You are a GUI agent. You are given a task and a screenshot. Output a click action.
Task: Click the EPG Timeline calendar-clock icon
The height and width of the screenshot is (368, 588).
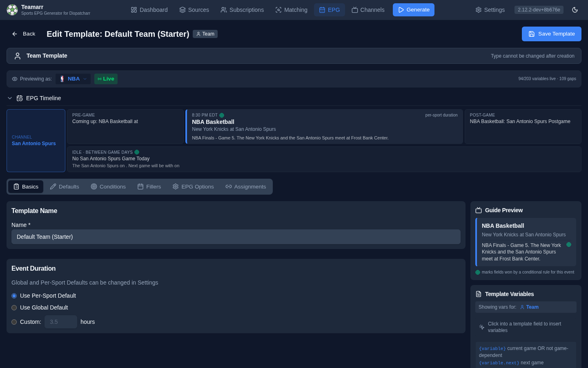point(20,98)
